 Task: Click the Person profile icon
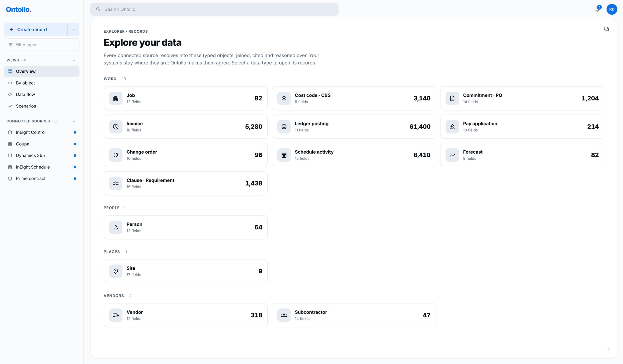click(116, 227)
